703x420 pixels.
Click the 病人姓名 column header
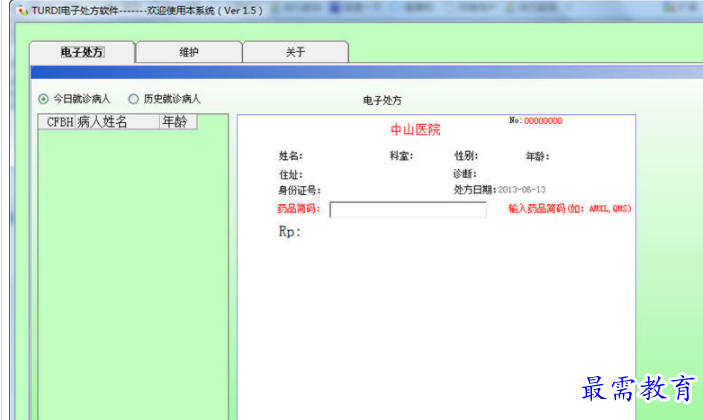[117, 122]
